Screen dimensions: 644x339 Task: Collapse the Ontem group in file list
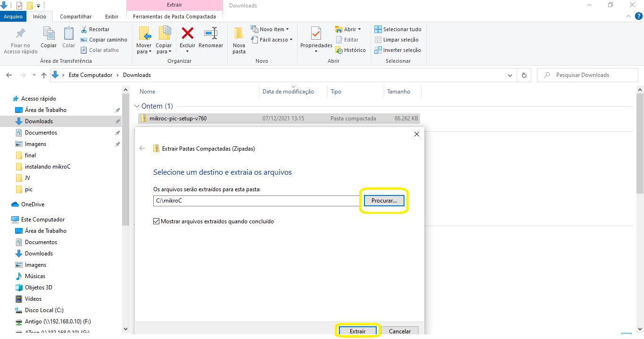point(137,106)
